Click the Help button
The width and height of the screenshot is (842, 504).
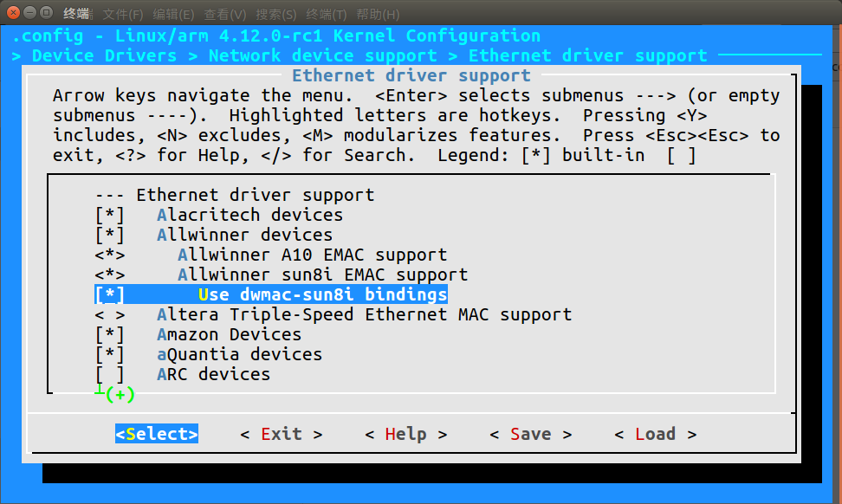(x=406, y=434)
